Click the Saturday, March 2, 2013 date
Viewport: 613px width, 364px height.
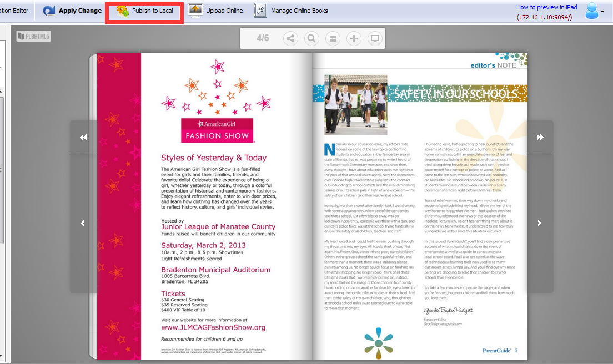tap(203, 245)
